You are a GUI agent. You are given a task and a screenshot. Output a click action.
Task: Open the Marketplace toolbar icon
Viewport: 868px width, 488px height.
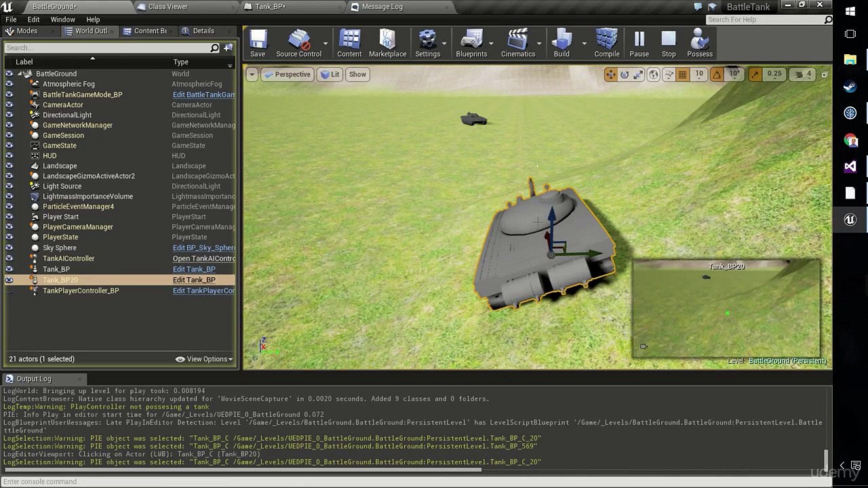click(387, 44)
